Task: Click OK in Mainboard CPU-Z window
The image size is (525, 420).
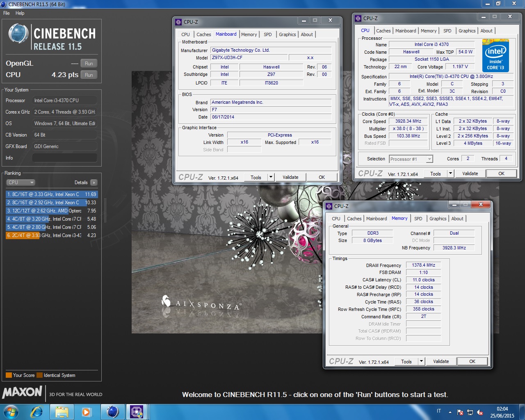Action: click(322, 177)
